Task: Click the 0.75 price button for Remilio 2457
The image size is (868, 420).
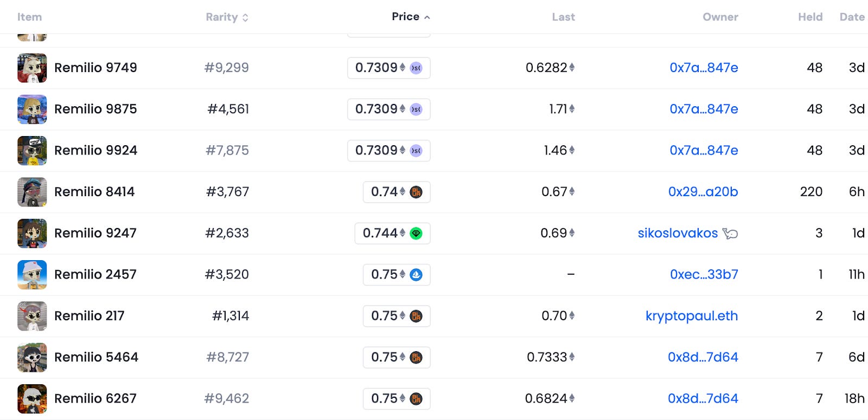Action: [397, 275]
